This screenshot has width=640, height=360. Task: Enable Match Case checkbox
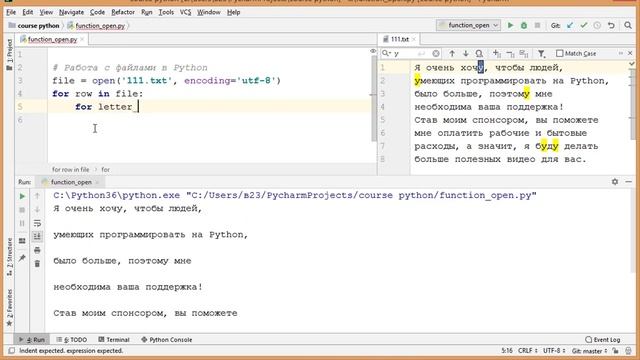click(560, 53)
